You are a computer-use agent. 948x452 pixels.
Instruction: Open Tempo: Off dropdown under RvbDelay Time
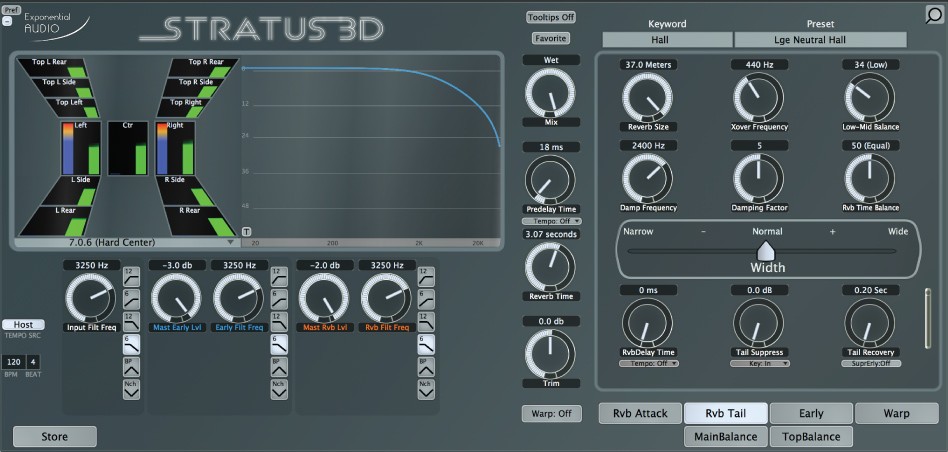click(649, 364)
